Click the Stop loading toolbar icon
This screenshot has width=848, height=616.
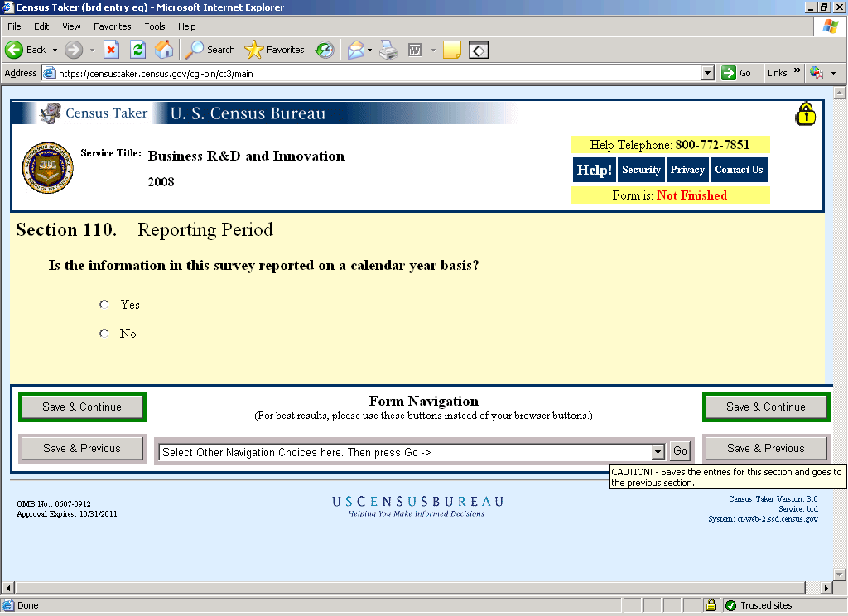[112, 50]
